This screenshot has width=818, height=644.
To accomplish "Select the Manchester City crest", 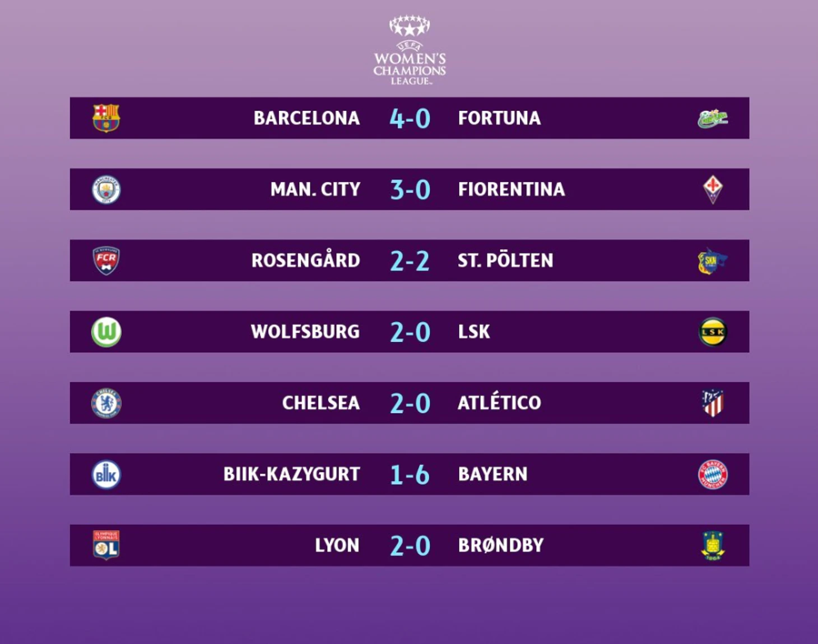I will (106, 189).
